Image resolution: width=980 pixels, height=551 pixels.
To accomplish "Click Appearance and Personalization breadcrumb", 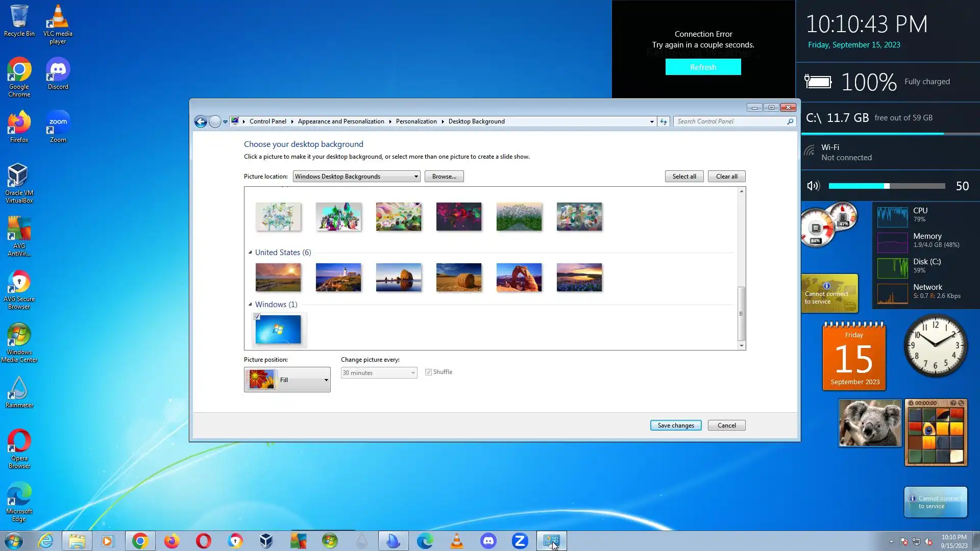I will click(341, 121).
